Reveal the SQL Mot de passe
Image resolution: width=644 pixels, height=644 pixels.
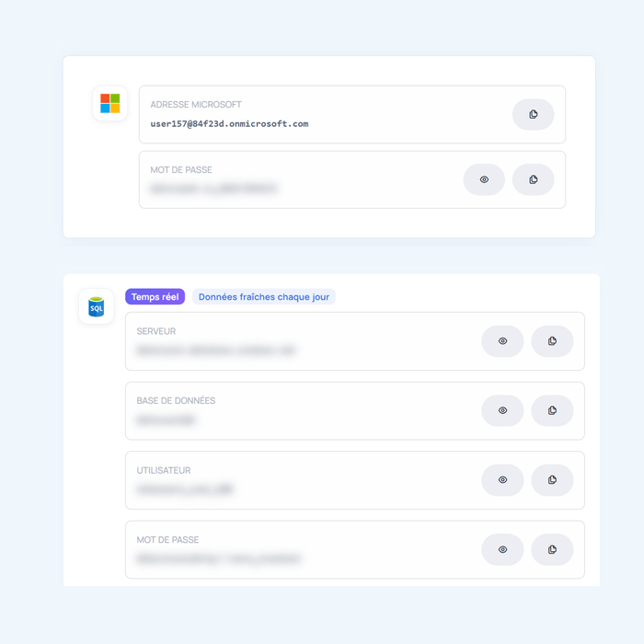click(x=502, y=549)
